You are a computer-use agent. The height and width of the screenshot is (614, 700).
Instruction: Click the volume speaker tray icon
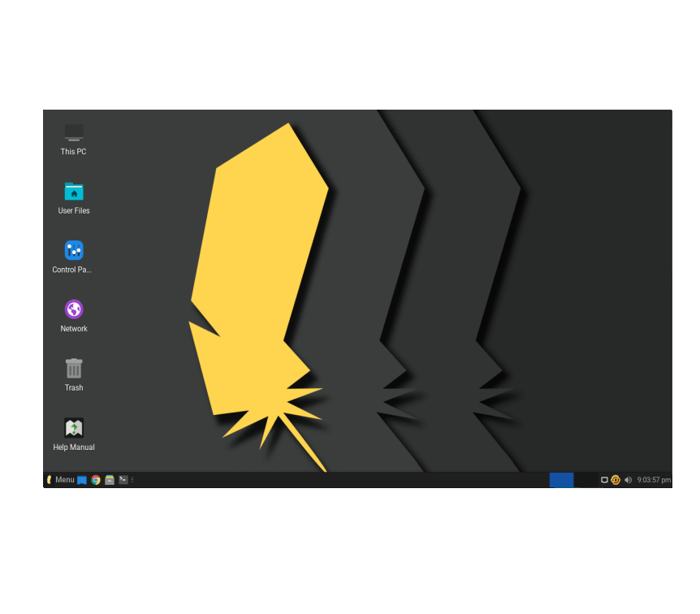coord(628,480)
